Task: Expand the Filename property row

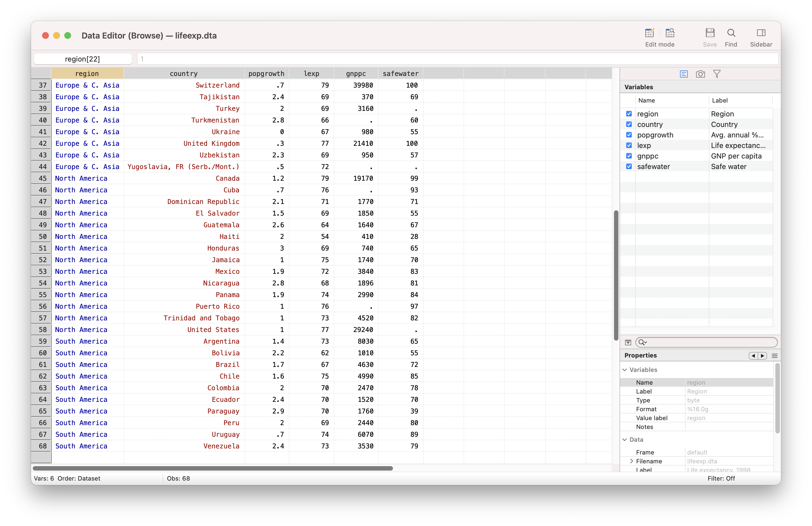Action: click(631, 461)
